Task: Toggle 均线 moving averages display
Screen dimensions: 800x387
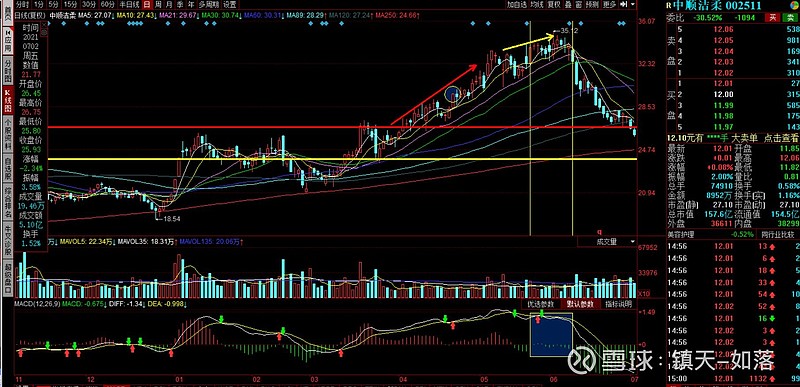Action: (537, 5)
